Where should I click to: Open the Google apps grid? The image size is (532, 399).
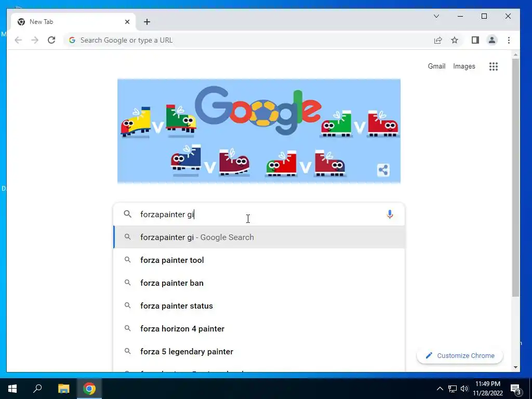click(494, 66)
